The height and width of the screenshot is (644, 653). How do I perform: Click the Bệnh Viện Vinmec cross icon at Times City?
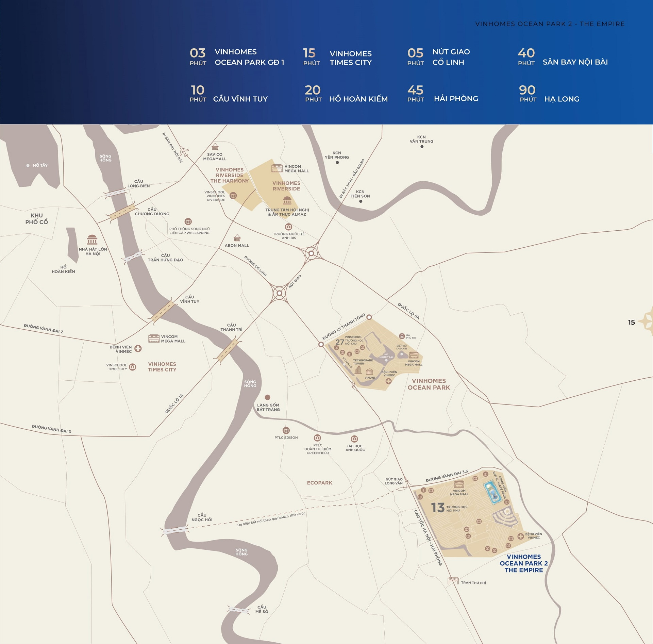(x=138, y=348)
